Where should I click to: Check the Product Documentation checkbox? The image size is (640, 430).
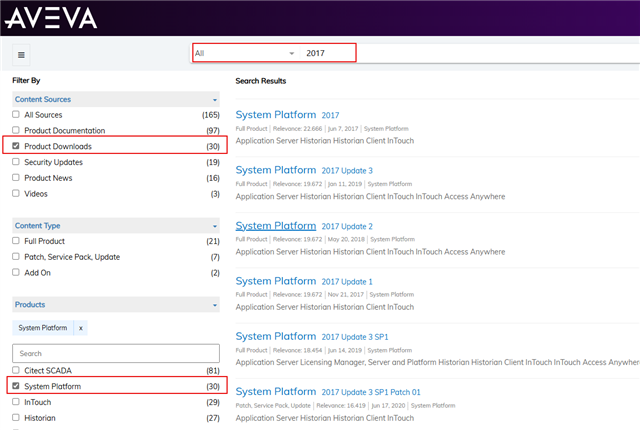[16, 130]
